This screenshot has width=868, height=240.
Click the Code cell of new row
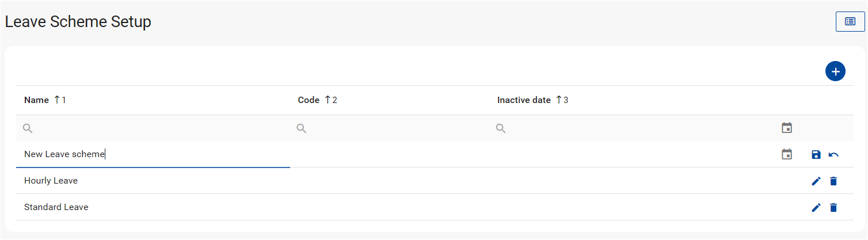(x=391, y=154)
